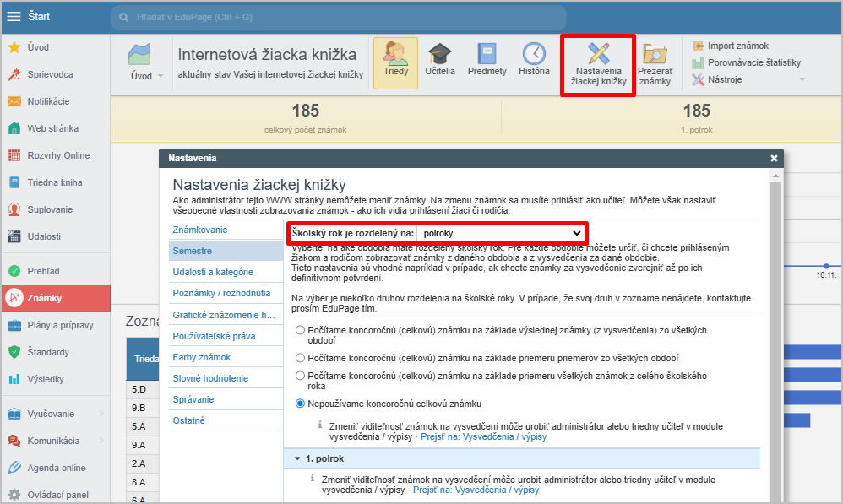The image size is (843, 504).
Task: Click the dialog vertical scrollbar thumb
Action: tap(775, 342)
